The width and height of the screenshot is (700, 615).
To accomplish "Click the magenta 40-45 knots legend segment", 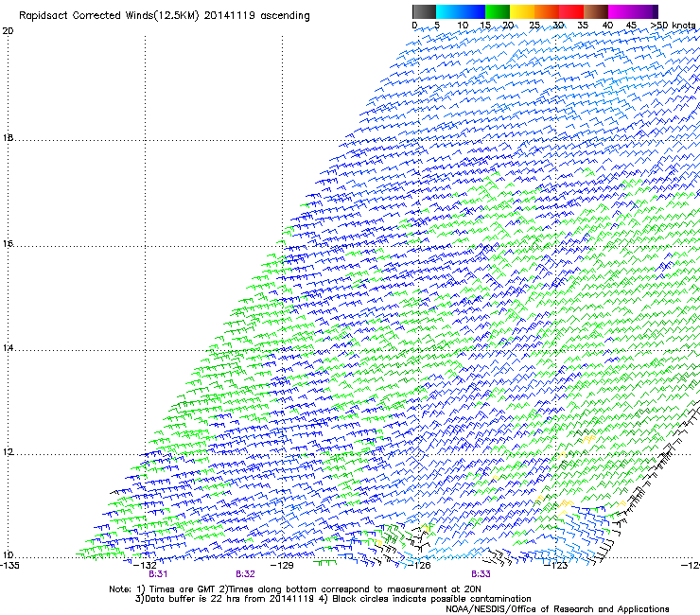I will (x=621, y=11).
